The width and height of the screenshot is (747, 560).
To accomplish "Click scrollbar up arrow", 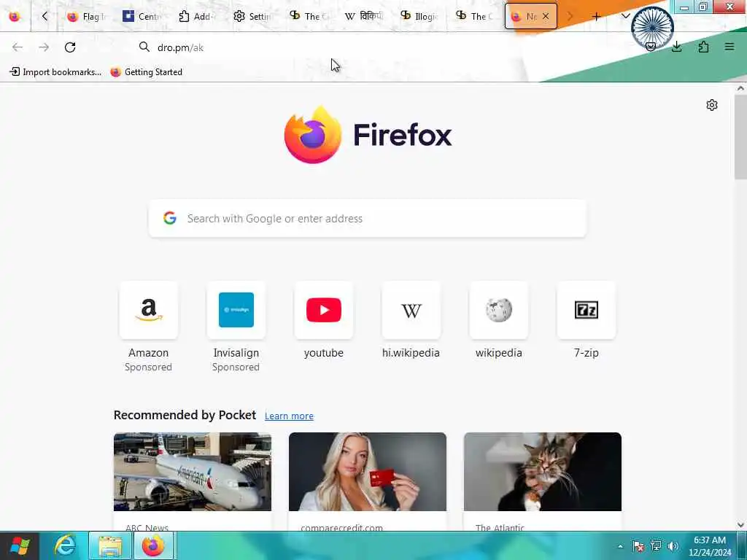I will coord(741,88).
